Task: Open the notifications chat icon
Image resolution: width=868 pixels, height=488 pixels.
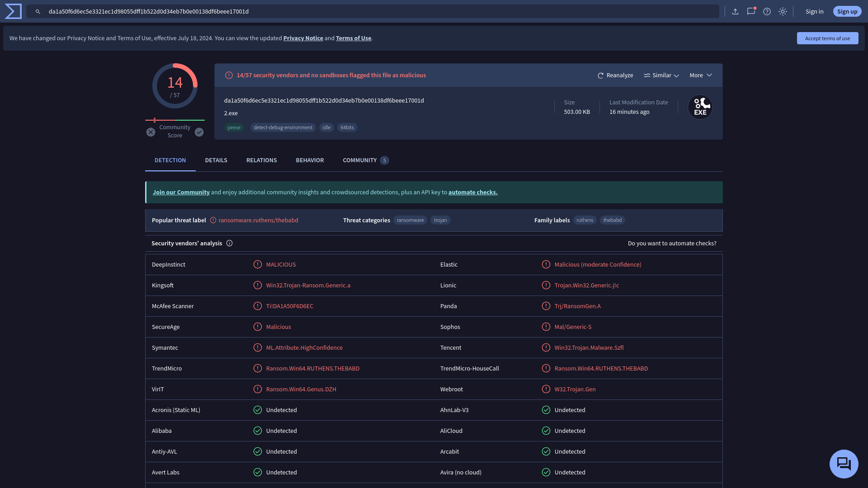Action: click(751, 11)
